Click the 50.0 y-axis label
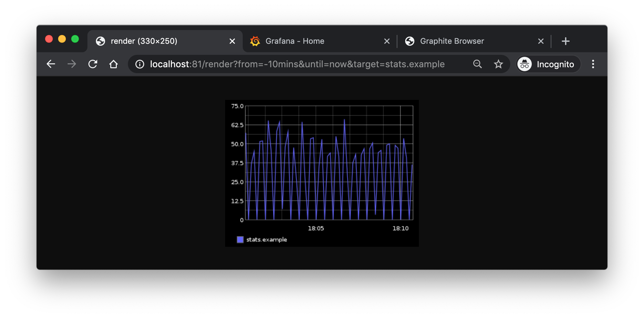Image resolution: width=644 pixels, height=318 pixels. tap(237, 144)
